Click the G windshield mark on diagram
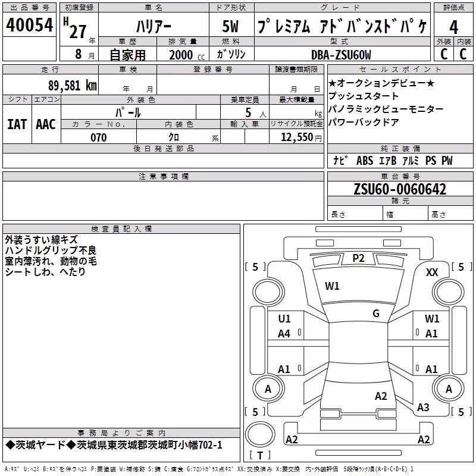The height and width of the screenshot is (476, 476). click(x=376, y=313)
